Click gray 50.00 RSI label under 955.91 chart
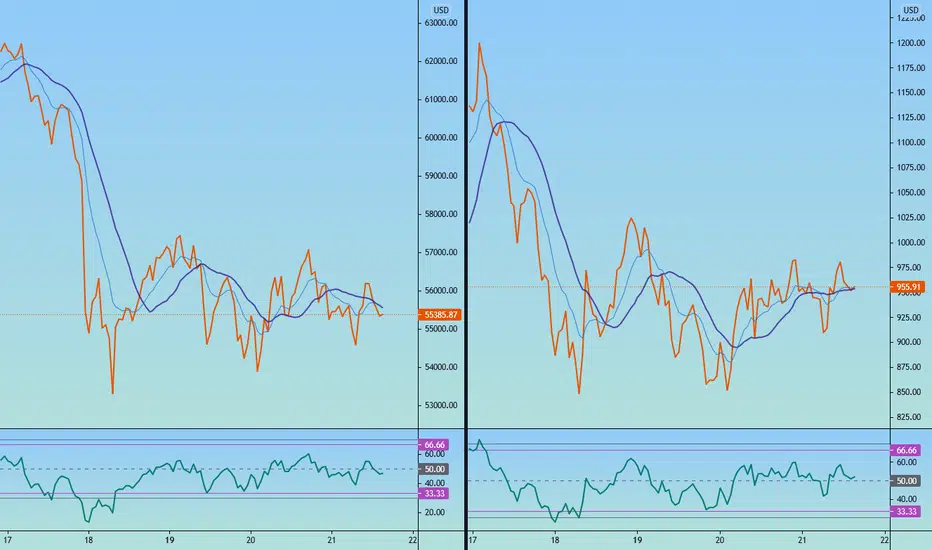The image size is (932, 550). click(905, 481)
